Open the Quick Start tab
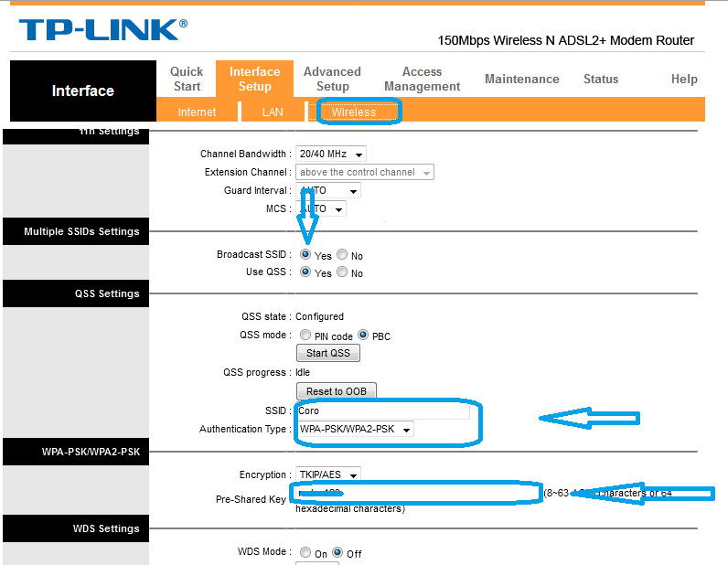The height and width of the screenshot is (565, 728). click(187, 79)
